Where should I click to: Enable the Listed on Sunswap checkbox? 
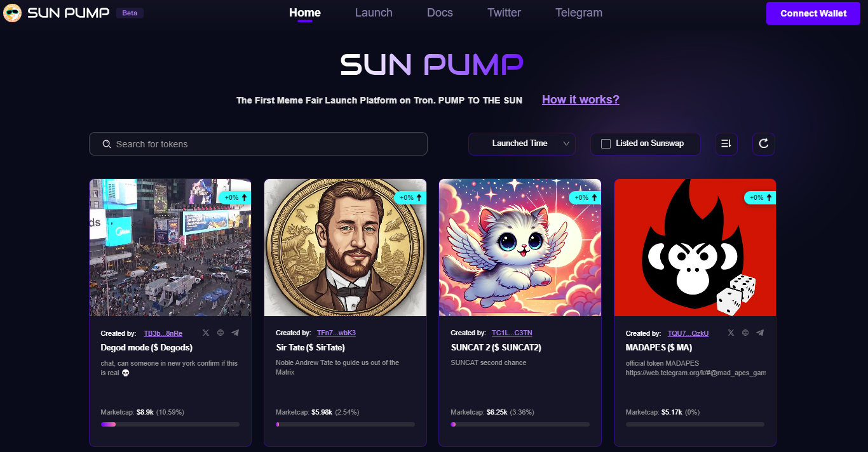point(606,143)
